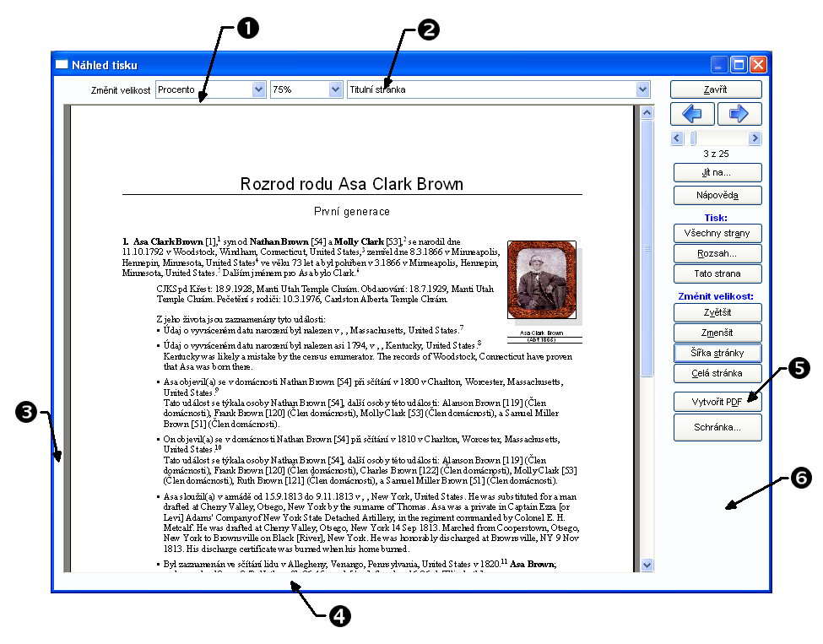Print all pages with Všechny strany
823x644 pixels.
717,233
